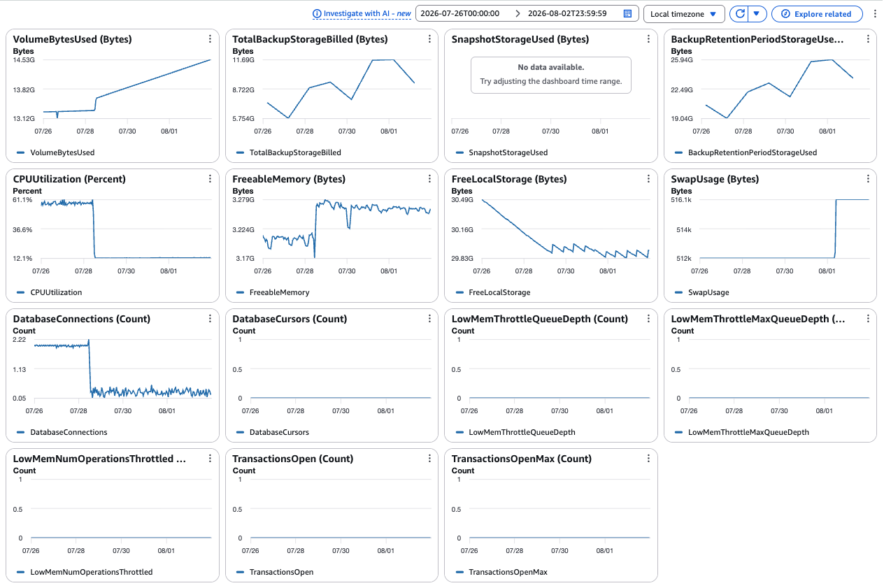The width and height of the screenshot is (884, 588).
Task: Toggle the BackupRetentionPeriodStorageUsed legend series
Action: point(745,152)
